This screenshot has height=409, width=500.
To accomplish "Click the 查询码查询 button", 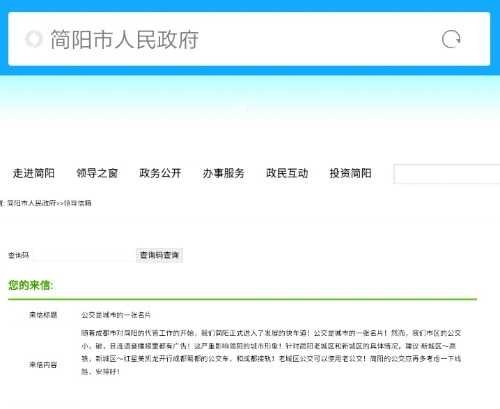I will tap(159, 255).
